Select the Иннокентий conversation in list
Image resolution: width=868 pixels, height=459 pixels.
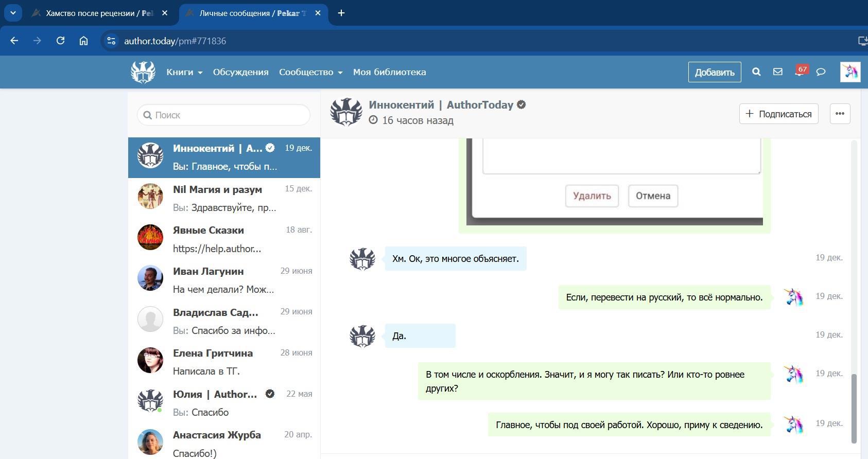coord(224,157)
